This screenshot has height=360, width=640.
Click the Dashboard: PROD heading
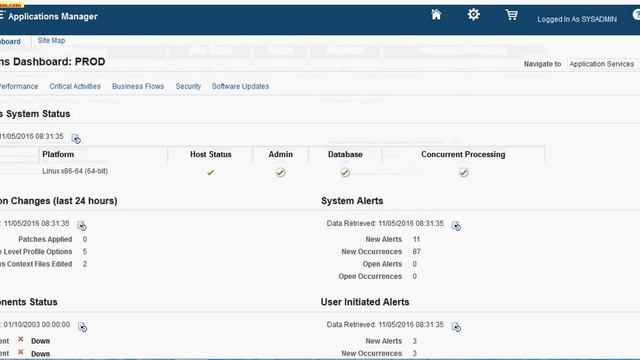53,62
